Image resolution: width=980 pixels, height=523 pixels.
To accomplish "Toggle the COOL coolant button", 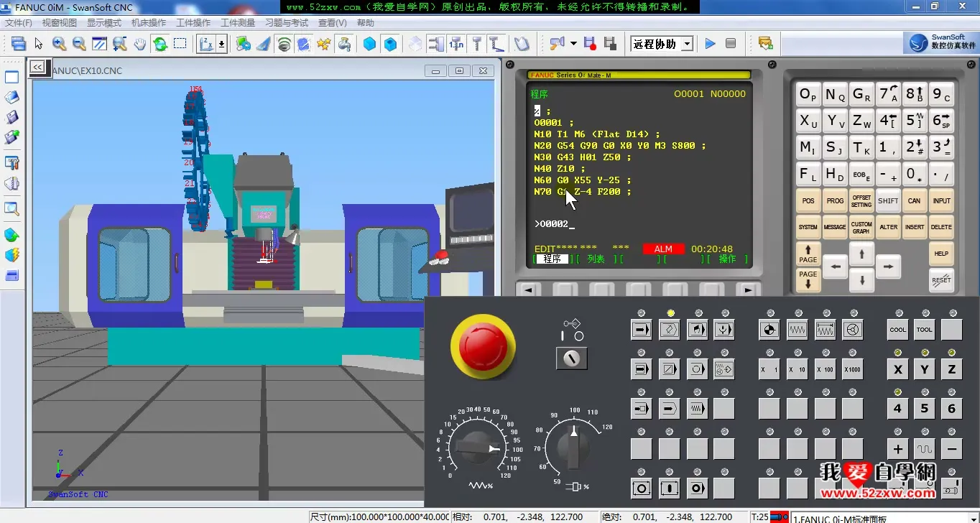I will point(897,330).
